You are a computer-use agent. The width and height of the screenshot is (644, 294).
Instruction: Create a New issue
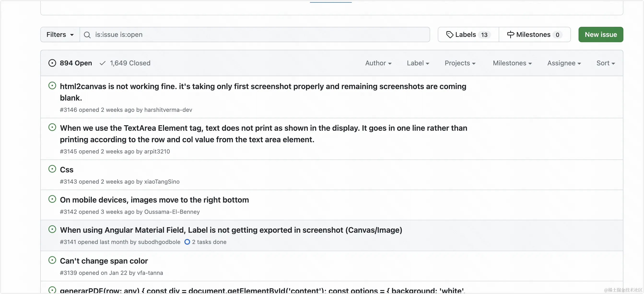tap(601, 35)
